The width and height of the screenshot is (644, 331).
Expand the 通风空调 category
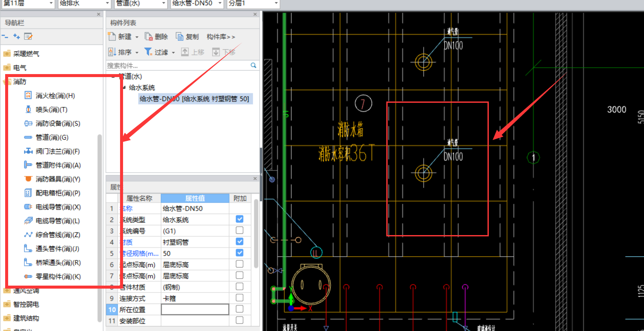pos(7,291)
